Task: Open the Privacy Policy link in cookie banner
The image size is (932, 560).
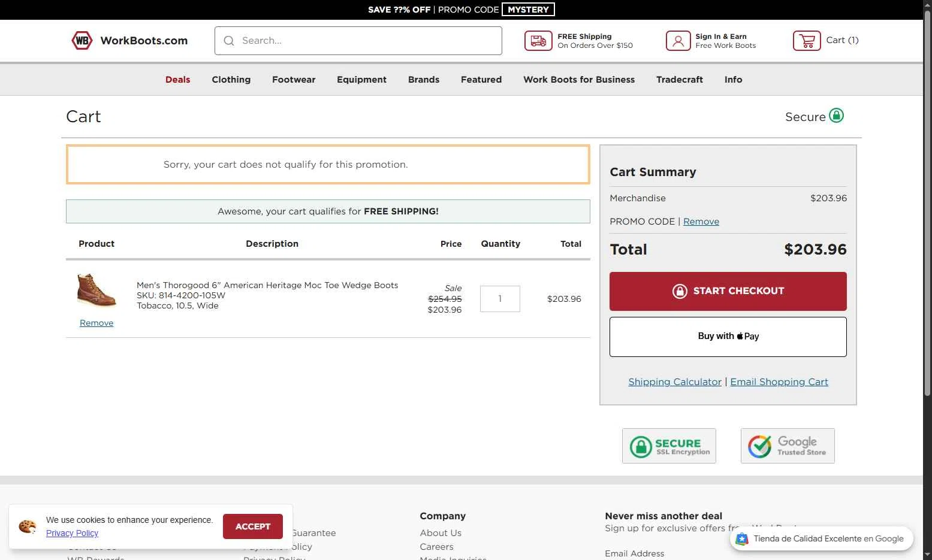Action: [72, 533]
